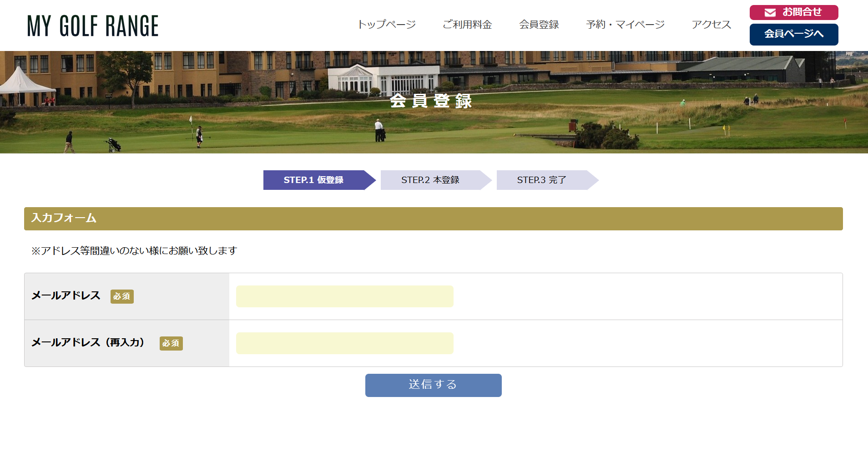Click the メールアドレス（再入力）field label
The width and height of the screenshot is (868, 453).
(x=88, y=342)
